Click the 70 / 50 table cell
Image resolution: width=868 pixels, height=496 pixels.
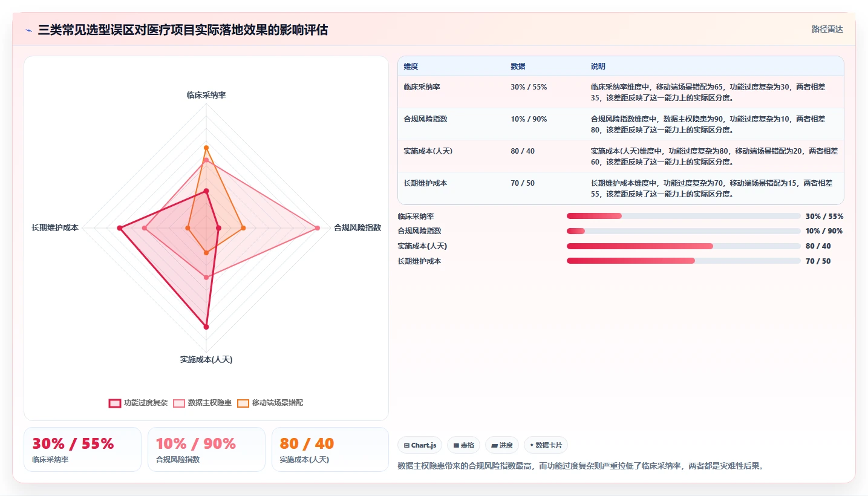coord(523,183)
